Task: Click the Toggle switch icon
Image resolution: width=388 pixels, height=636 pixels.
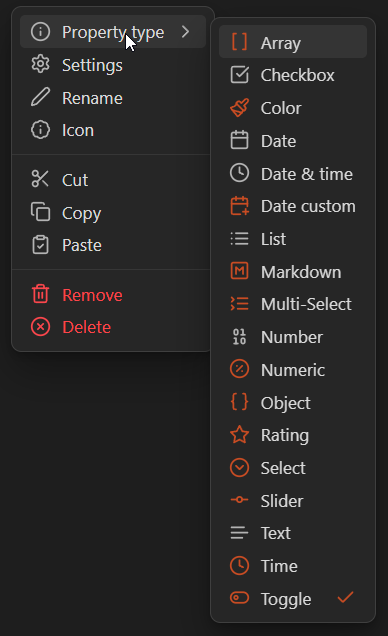Action: [x=239, y=598]
